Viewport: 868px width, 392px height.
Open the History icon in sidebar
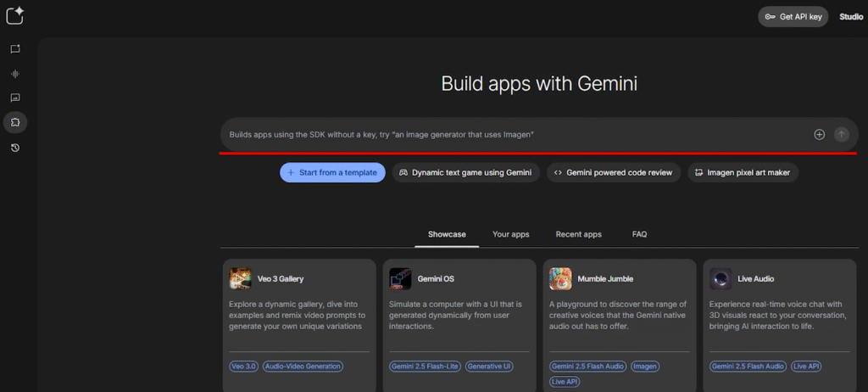click(15, 148)
